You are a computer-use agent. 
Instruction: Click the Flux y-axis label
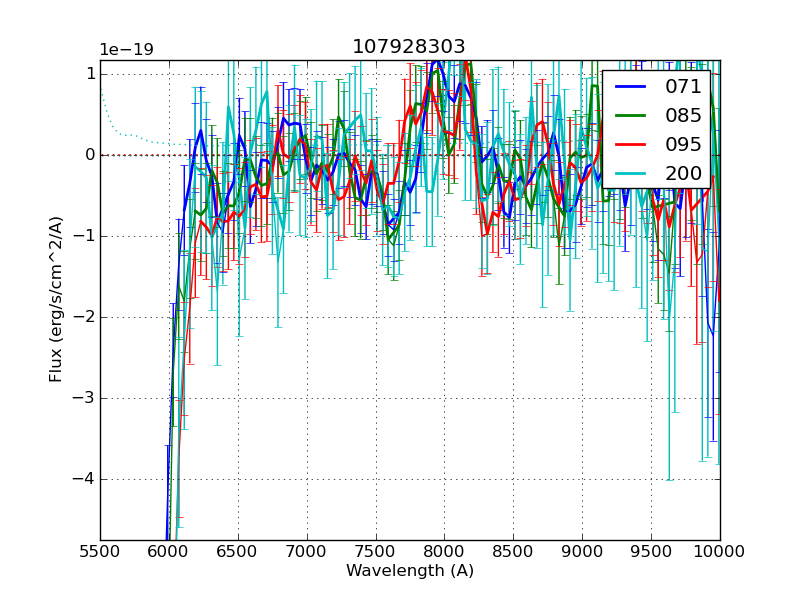(57, 298)
